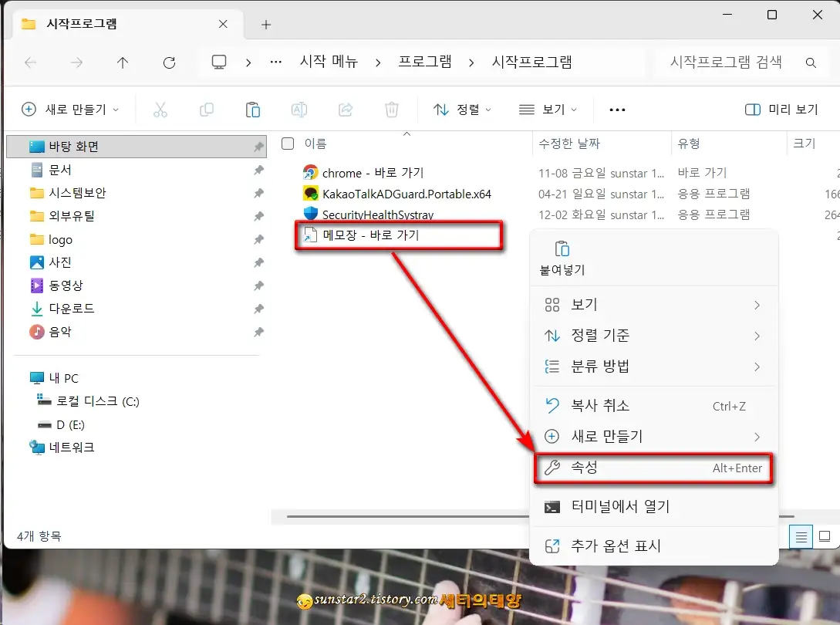The width and height of the screenshot is (840, 625).
Task: Select the Rename icon in the toolbar
Action: [299, 109]
